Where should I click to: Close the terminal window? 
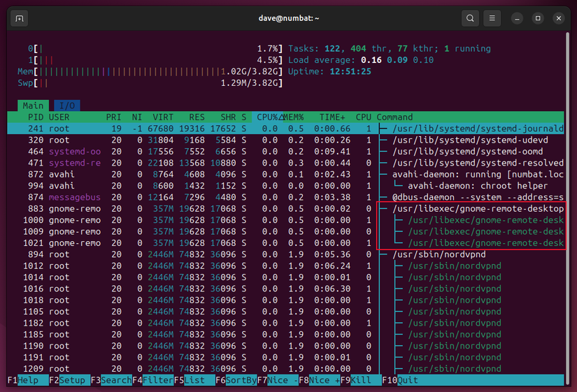click(559, 18)
